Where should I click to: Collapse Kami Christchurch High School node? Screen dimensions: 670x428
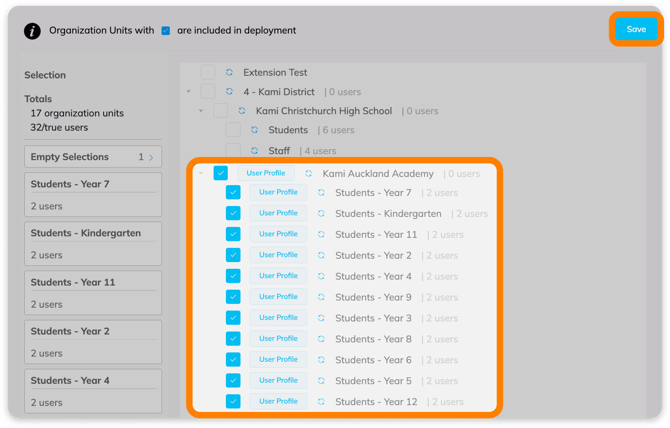[201, 111]
